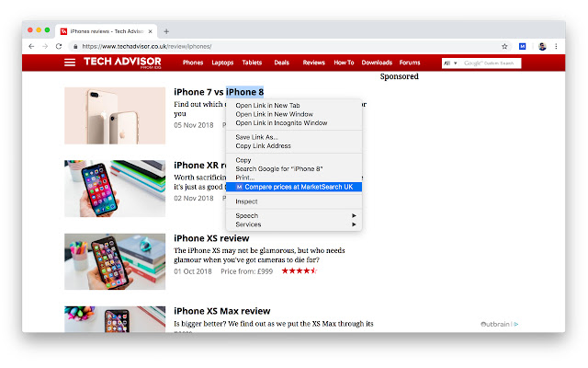Bookmark page using star icon
Screen dimensions: 588x368
pyautogui.click(x=504, y=46)
